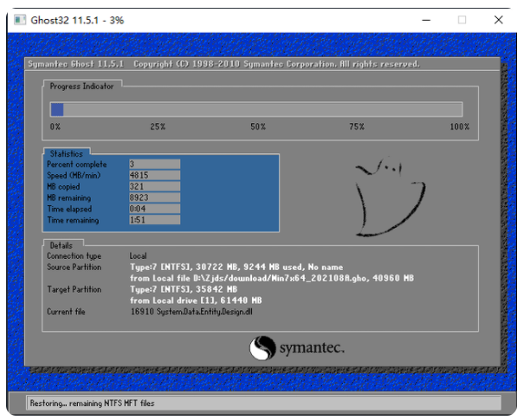
Task: Close the Ghost32 window
Action: pos(499,19)
